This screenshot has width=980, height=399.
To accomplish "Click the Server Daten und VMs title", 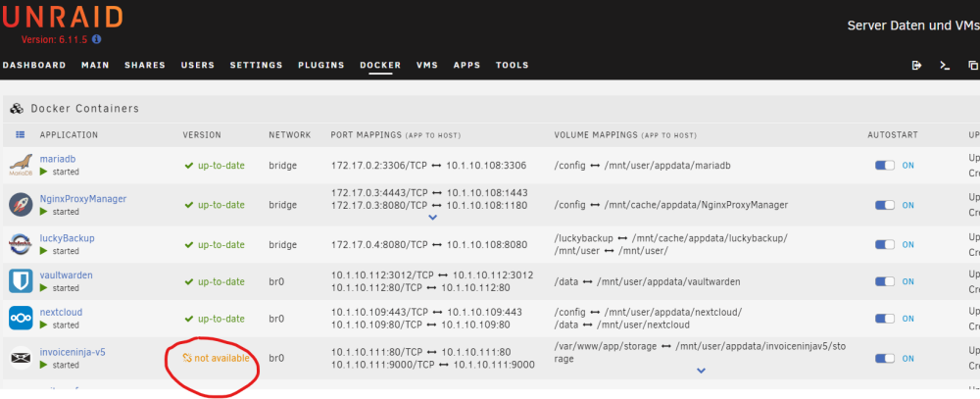I will (x=913, y=25).
